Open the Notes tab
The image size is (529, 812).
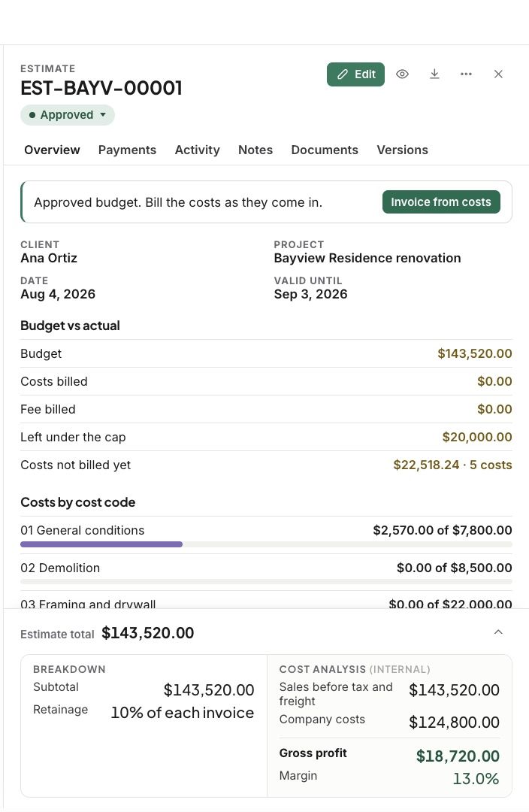point(255,150)
